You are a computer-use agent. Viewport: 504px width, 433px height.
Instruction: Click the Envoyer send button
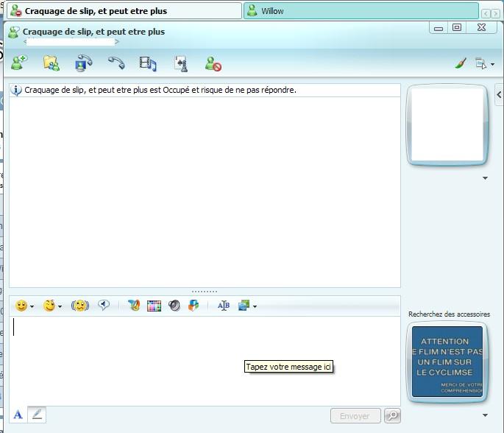(x=355, y=416)
